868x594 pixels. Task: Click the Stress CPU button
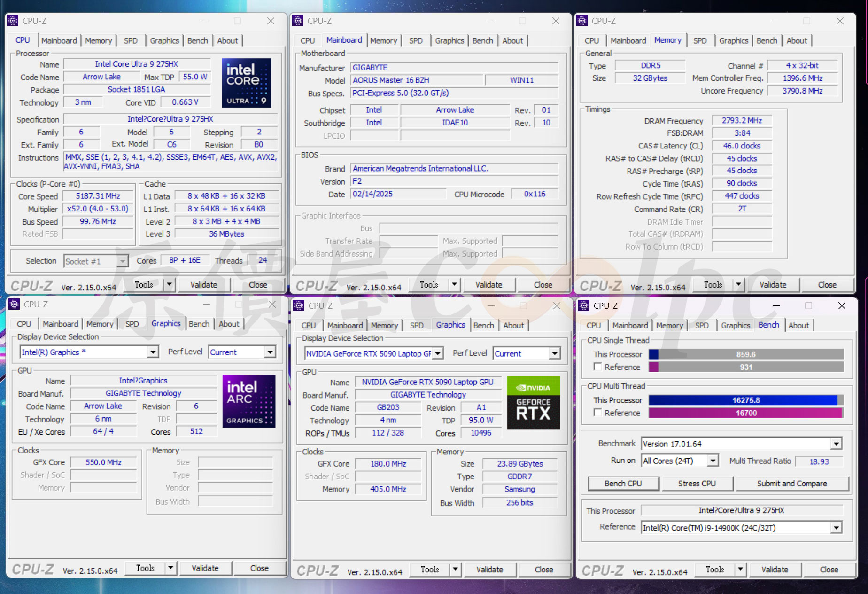tap(697, 483)
